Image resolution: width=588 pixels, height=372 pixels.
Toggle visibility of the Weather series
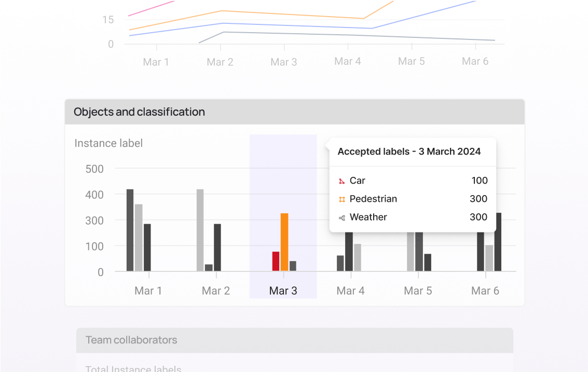tap(368, 217)
